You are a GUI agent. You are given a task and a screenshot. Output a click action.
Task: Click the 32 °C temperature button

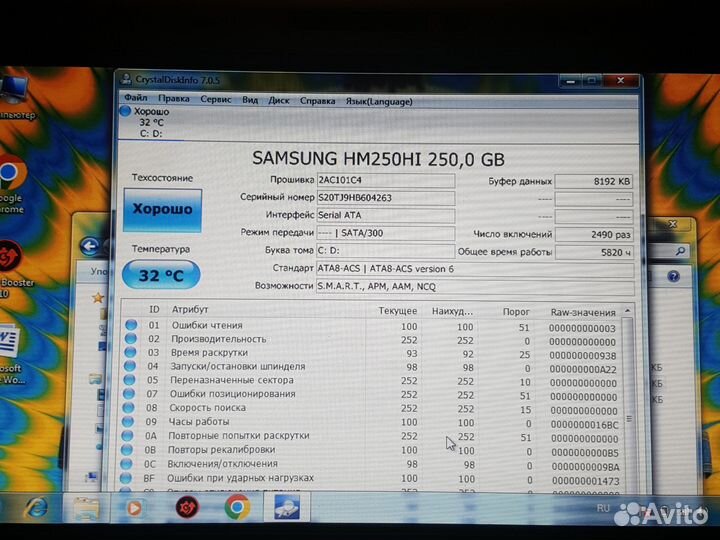tap(161, 275)
